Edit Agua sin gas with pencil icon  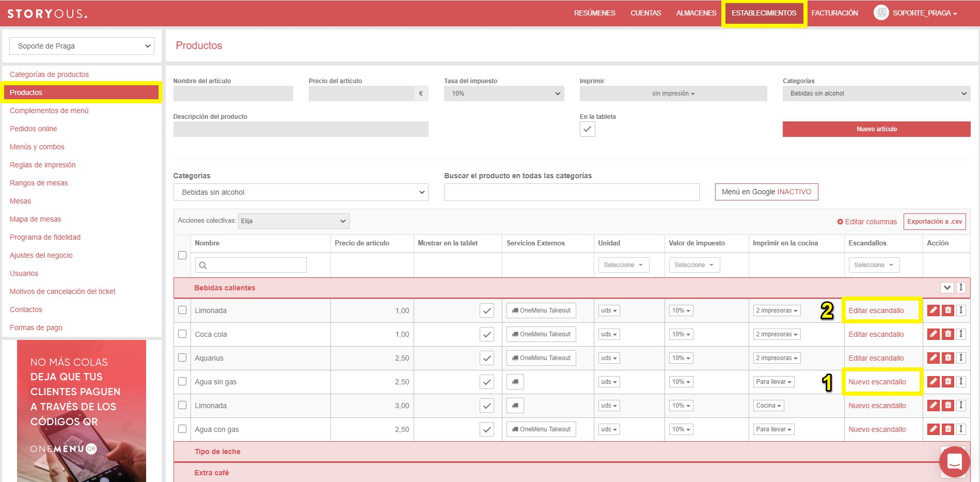click(x=933, y=381)
